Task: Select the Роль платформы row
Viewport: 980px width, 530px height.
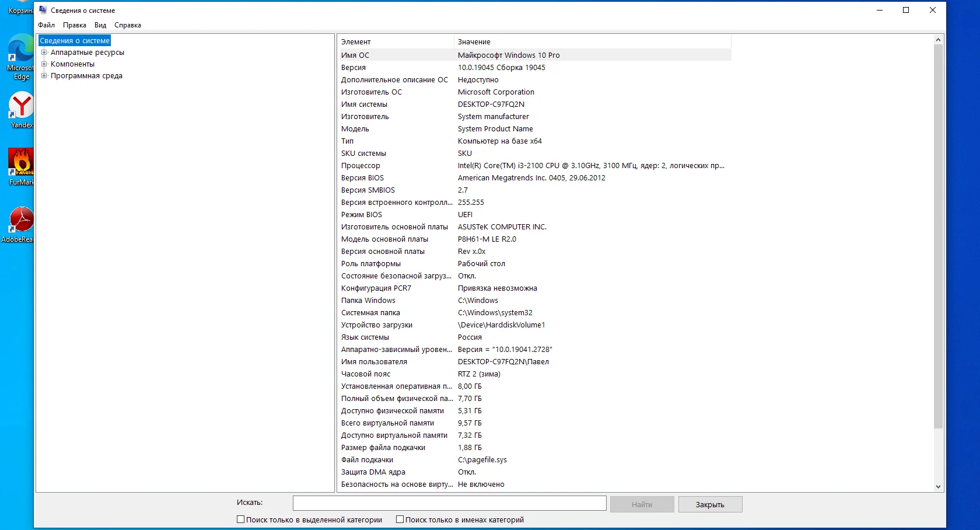Action: [x=534, y=264]
